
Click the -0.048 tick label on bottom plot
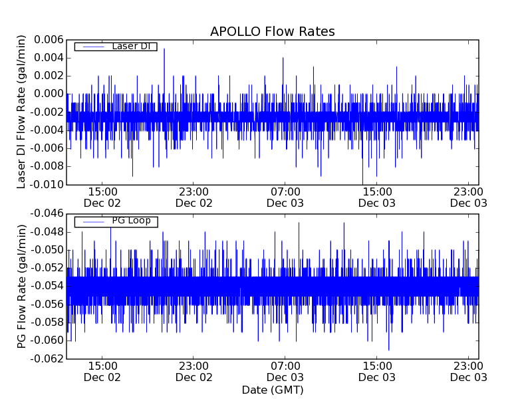[x=47, y=232]
